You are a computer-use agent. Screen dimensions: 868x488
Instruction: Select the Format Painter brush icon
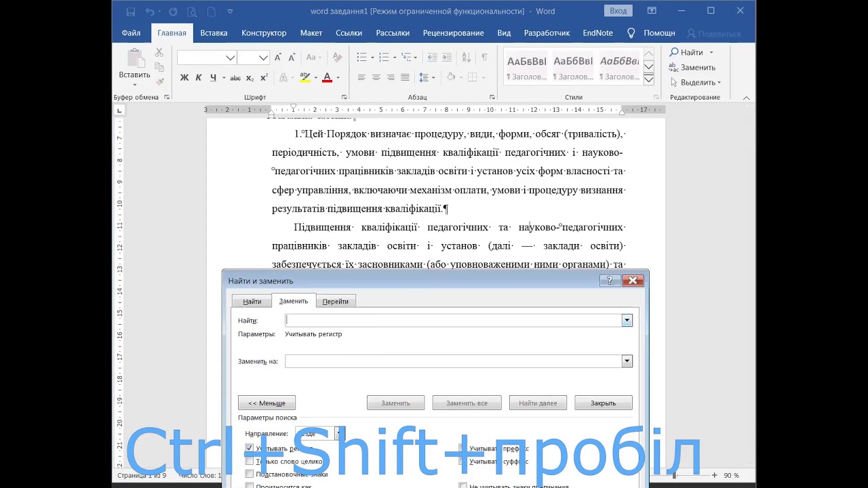pyautogui.click(x=159, y=81)
